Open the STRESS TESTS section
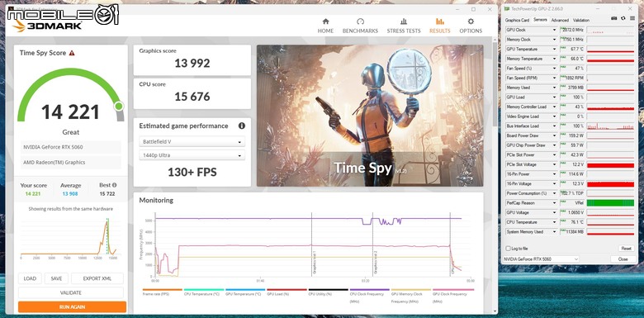The width and height of the screenshot is (644, 318). 403,26
